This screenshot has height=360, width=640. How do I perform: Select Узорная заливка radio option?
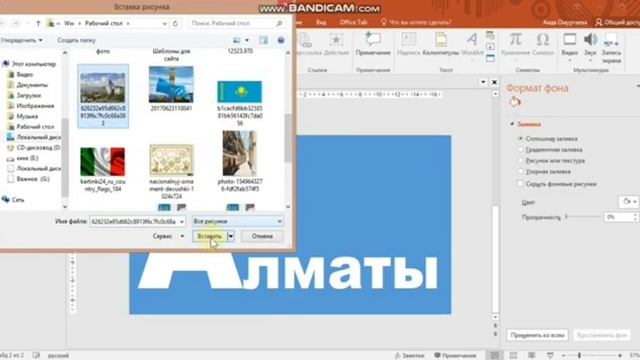520,171
